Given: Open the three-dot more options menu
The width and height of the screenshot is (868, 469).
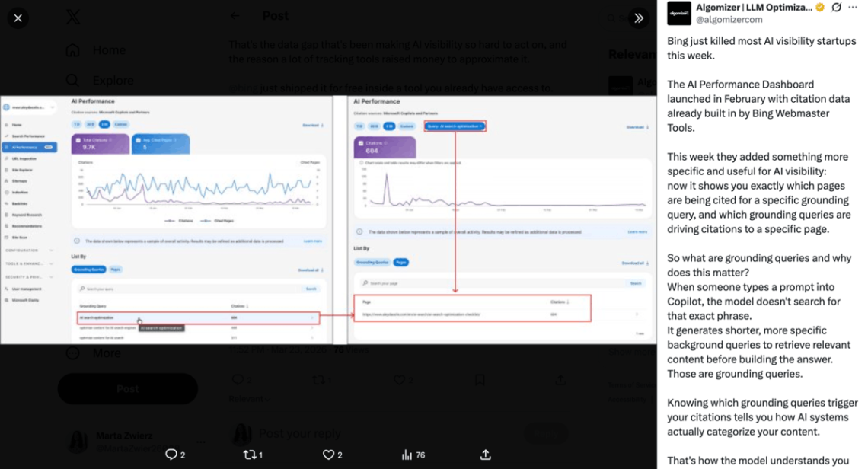Looking at the screenshot, I should (853, 7).
